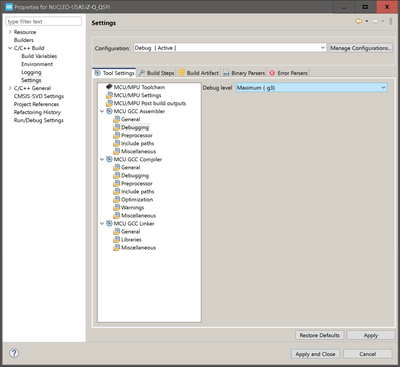Screen dimensions: 400x367
Task: Click the Assembler Include paths icon
Action: pos(116,143)
